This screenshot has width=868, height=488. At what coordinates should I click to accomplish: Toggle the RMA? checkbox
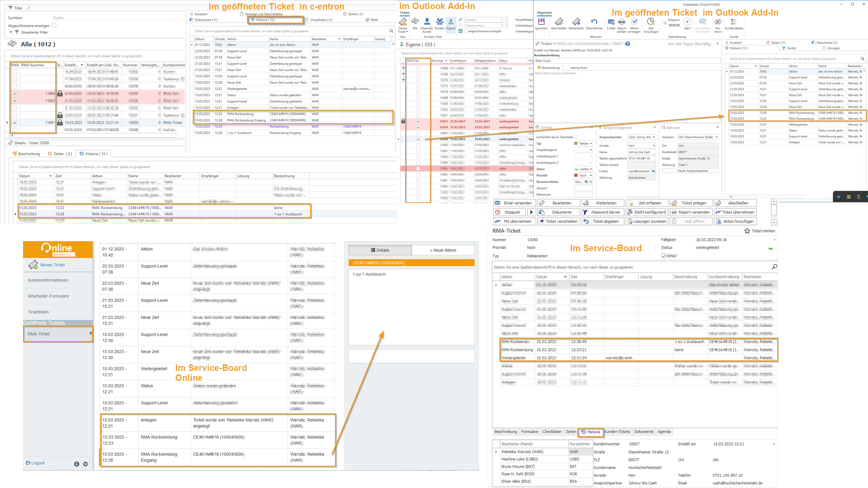tap(664, 256)
